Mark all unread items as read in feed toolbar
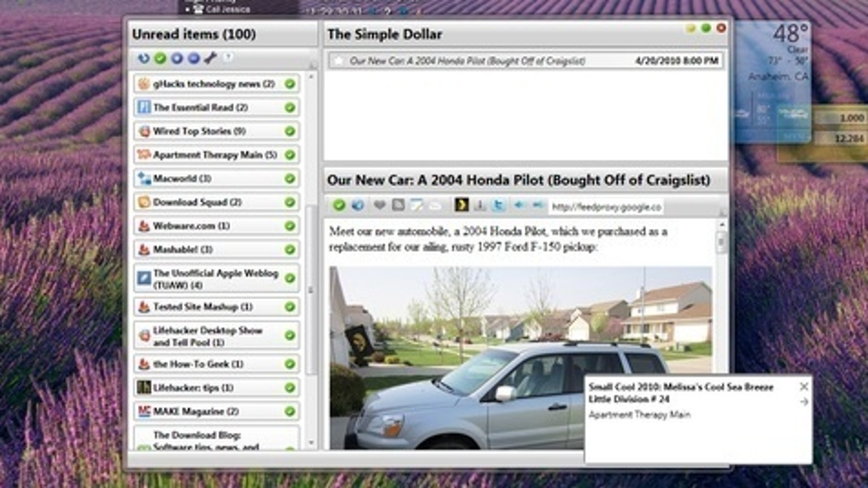The height and width of the screenshot is (488, 868). point(160,58)
